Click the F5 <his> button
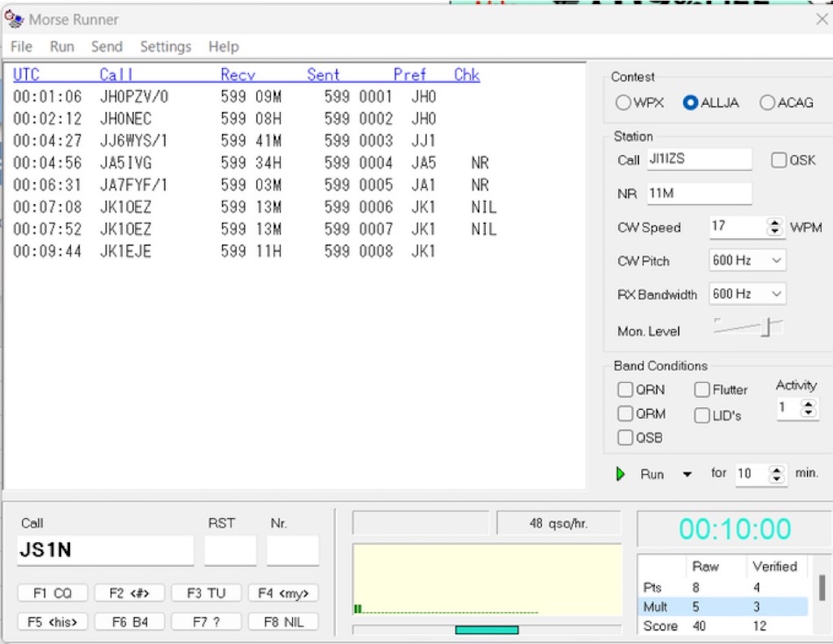Image resolution: width=833 pixels, height=644 pixels. tap(52, 621)
